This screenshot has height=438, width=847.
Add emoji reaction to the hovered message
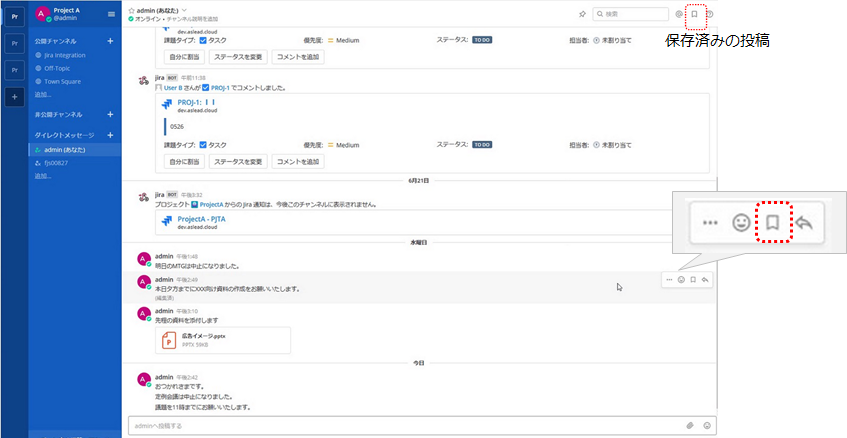[x=681, y=280]
